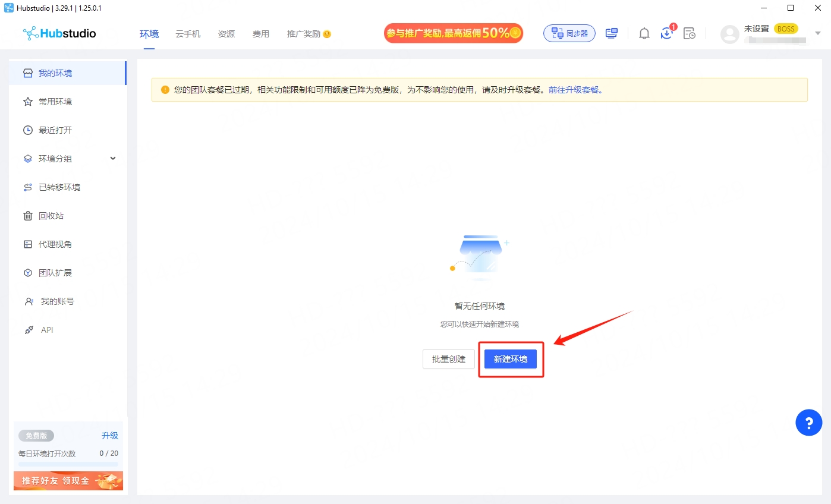
Task: Click the task schedule log icon
Action: (x=689, y=34)
